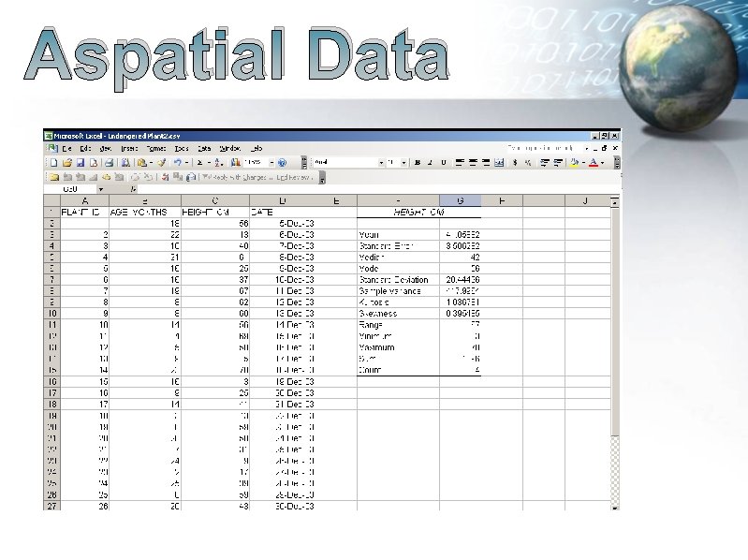Click Reply with Changes on Reviewing toolbar

[237, 177]
